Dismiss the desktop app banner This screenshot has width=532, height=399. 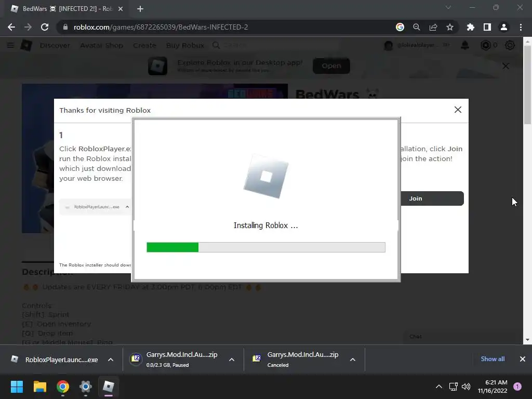point(506,66)
